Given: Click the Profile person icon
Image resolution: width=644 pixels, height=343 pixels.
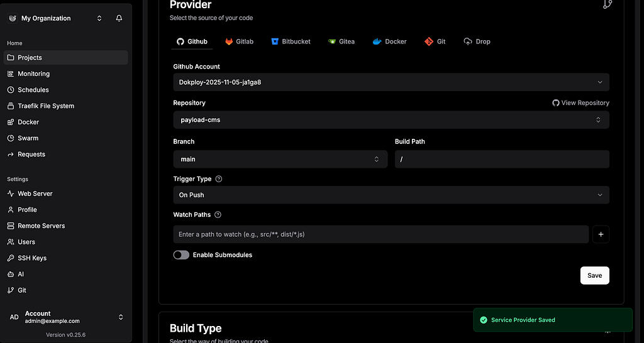Looking at the screenshot, I should click(x=11, y=209).
